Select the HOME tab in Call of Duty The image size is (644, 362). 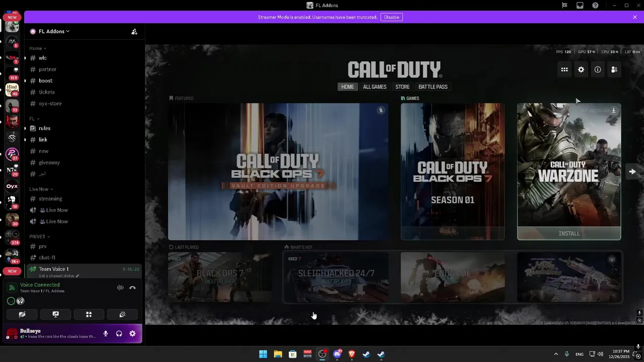pos(348,87)
